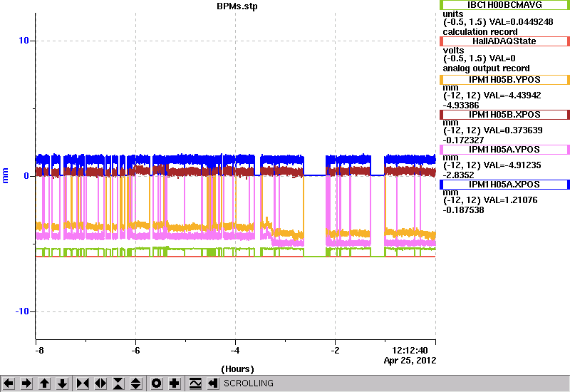Pan the graph left with the left arrow

click(9, 383)
